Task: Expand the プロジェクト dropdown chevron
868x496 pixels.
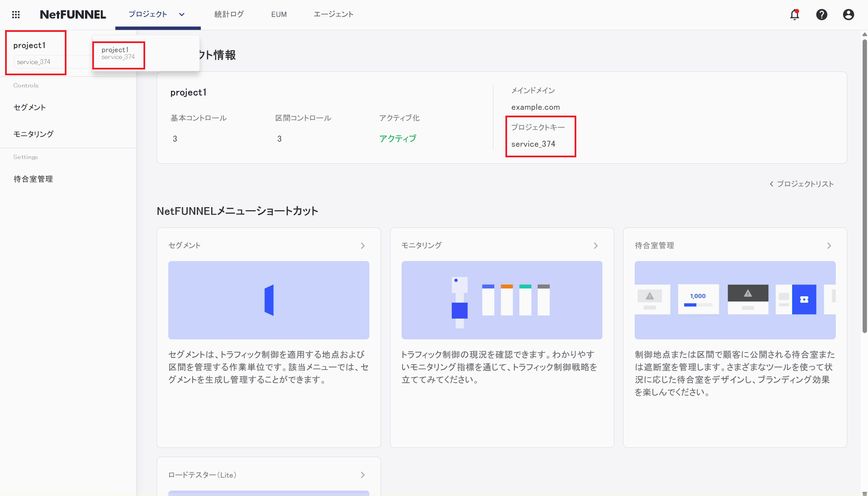Action: [x=182, y=14]
